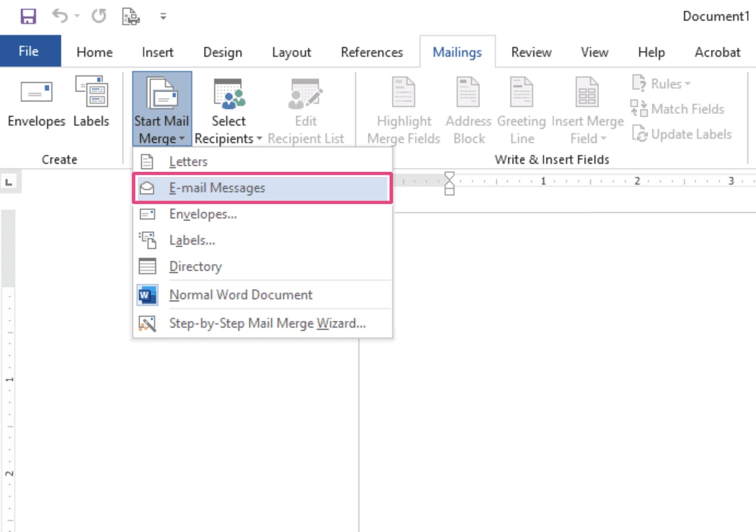
Task: Insert a Greeting Line
Action: coord(522,110)
